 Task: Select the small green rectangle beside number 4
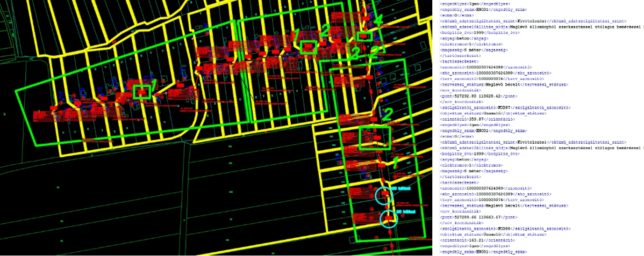click(365, 37)
